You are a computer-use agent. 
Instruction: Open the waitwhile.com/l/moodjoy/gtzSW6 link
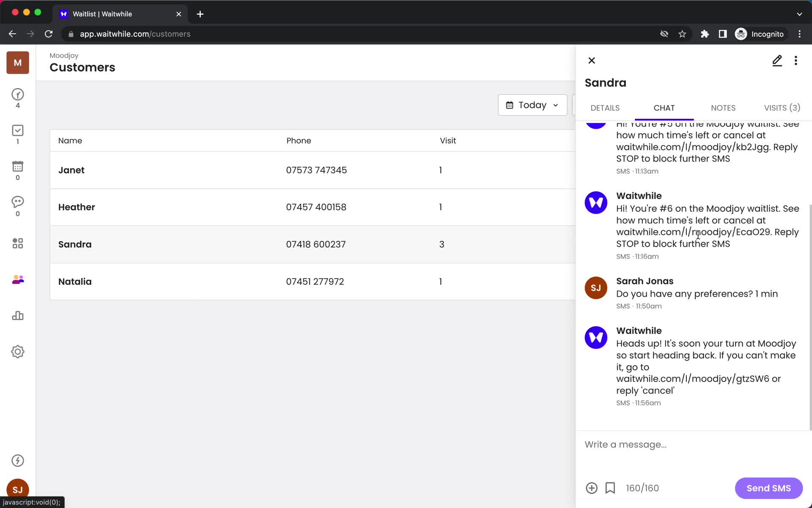point(693,379)
